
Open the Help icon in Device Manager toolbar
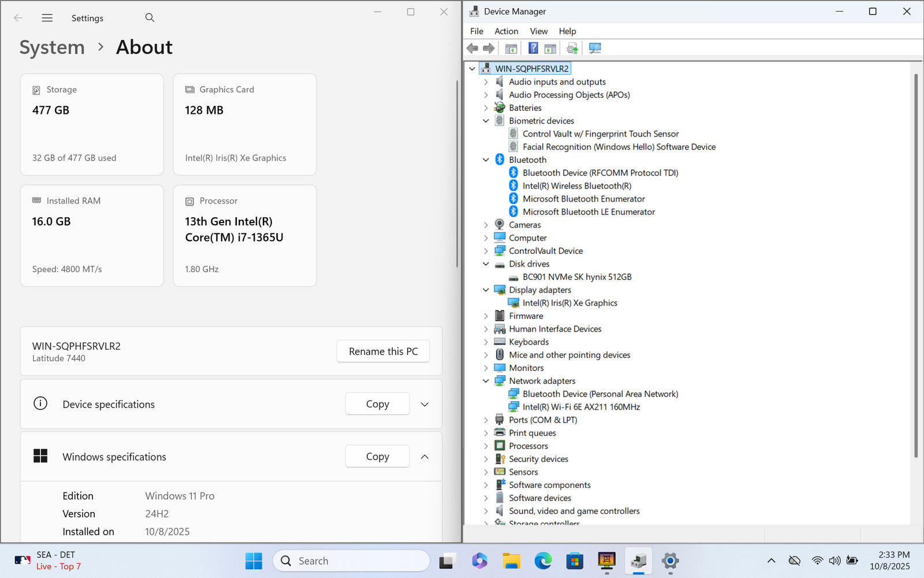[533, 48]
